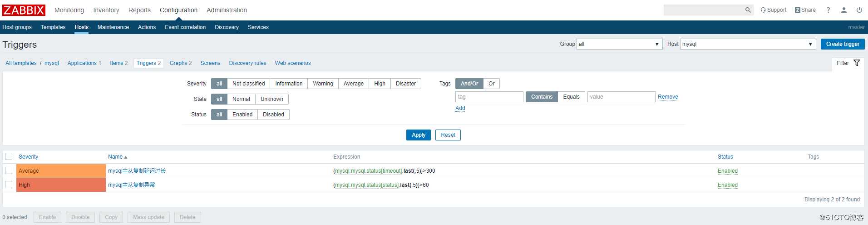The height and width of the screenshot is (225, 868).
Task: Go to Discovery submenu
Action: point(227,27)
